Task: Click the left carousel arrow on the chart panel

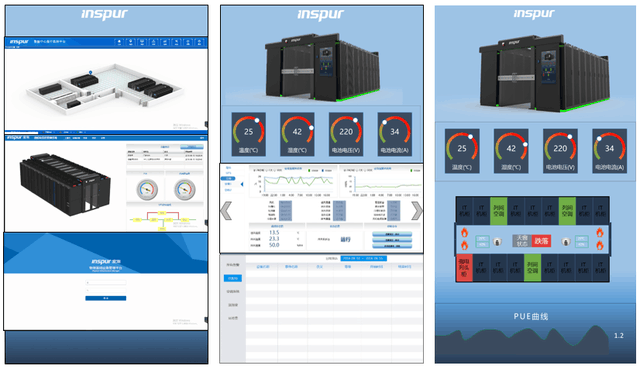Action: point(226,211)
